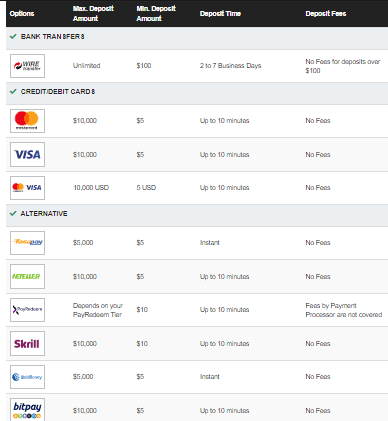Click the checkmark beside ALTERNATIVE
This screenshot has height=421, width=388.
click(x=13, y=213)
